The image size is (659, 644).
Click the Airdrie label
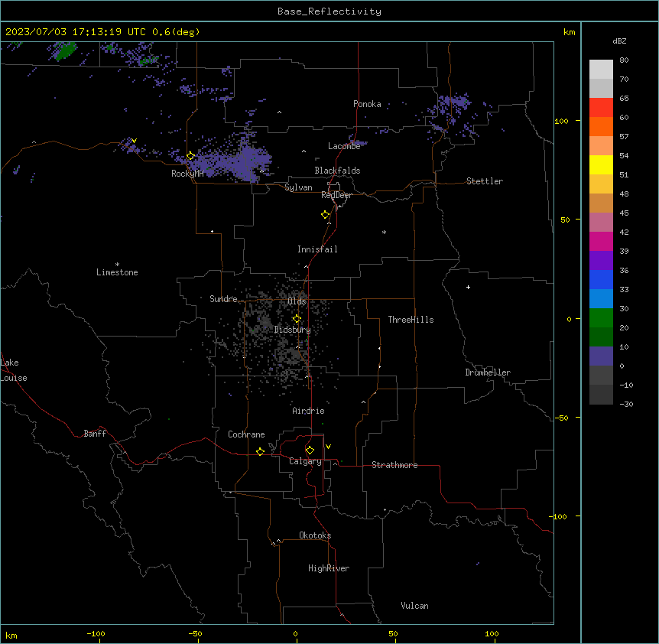tap(308, 411)
